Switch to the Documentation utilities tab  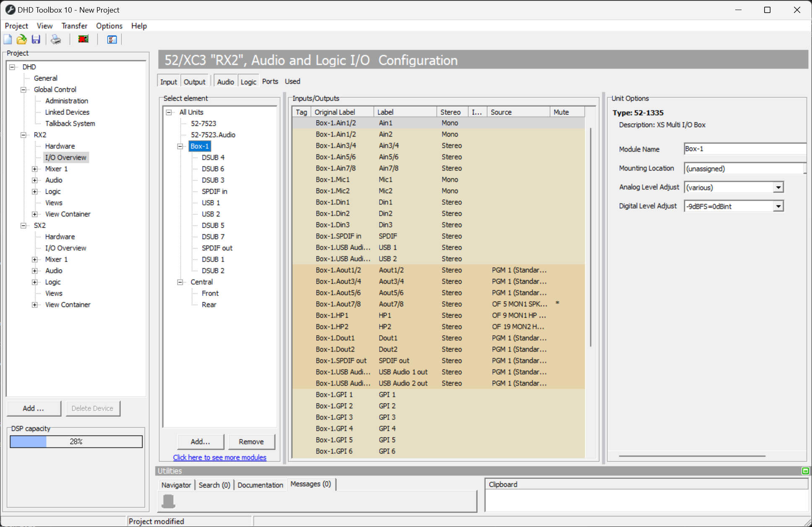point(260,485)
